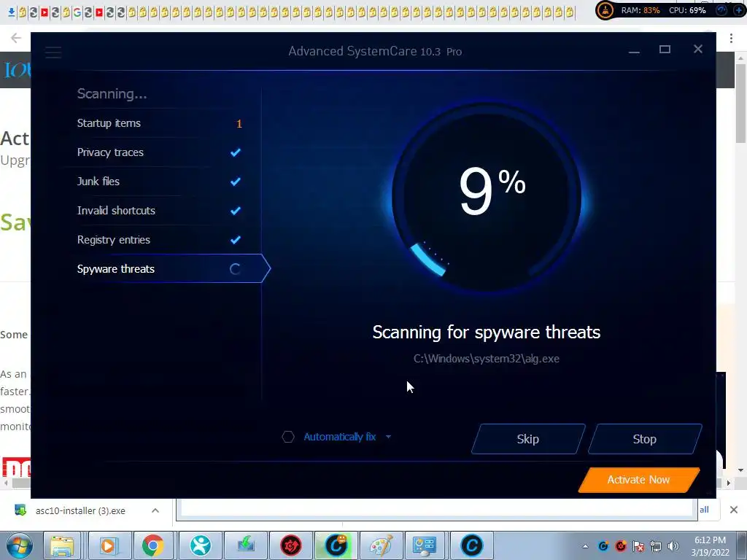Viewport: 747px width, 560px height.
Task: Click the blue C icon in the system tray
Action: [603, 546]
